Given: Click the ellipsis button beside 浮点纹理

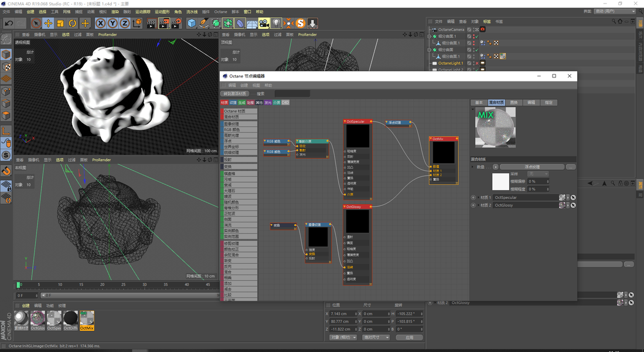Looking at the screenshot, I should 571,167.
